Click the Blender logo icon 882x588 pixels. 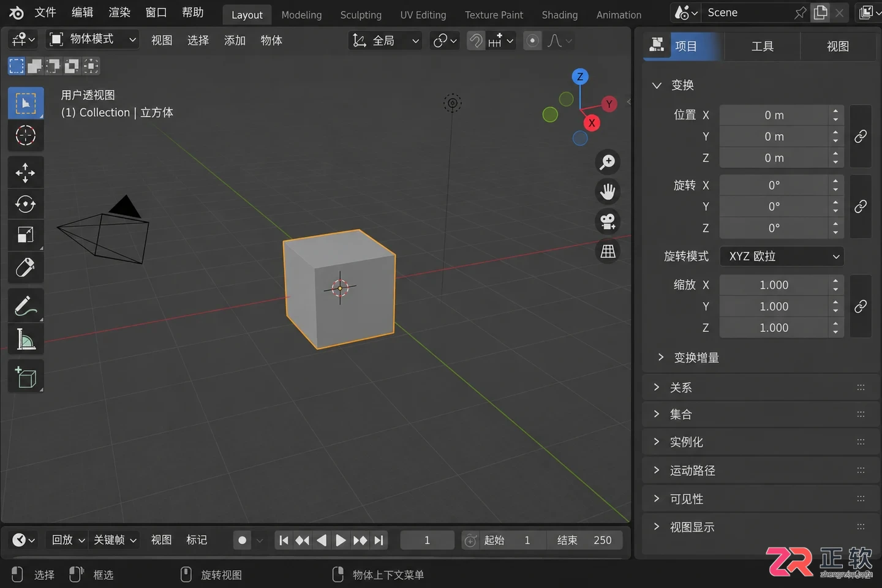(x=17, y=13)
